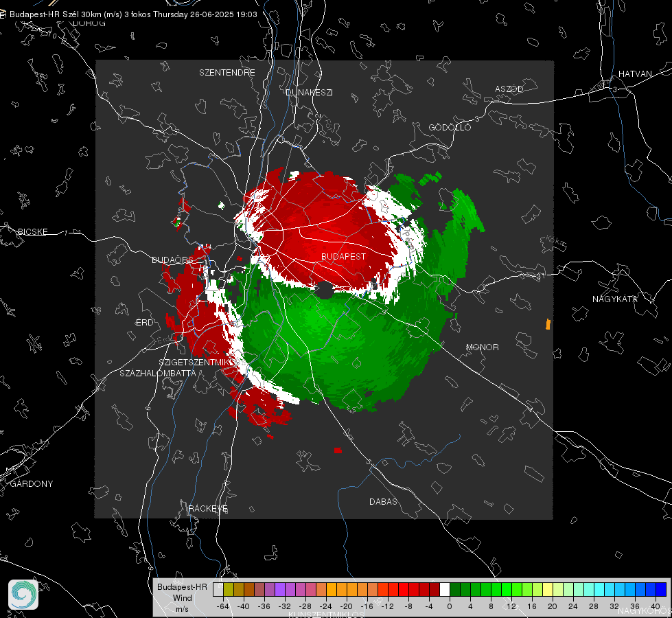Click the olive swatch above legend value -64

tap(229, 589)
